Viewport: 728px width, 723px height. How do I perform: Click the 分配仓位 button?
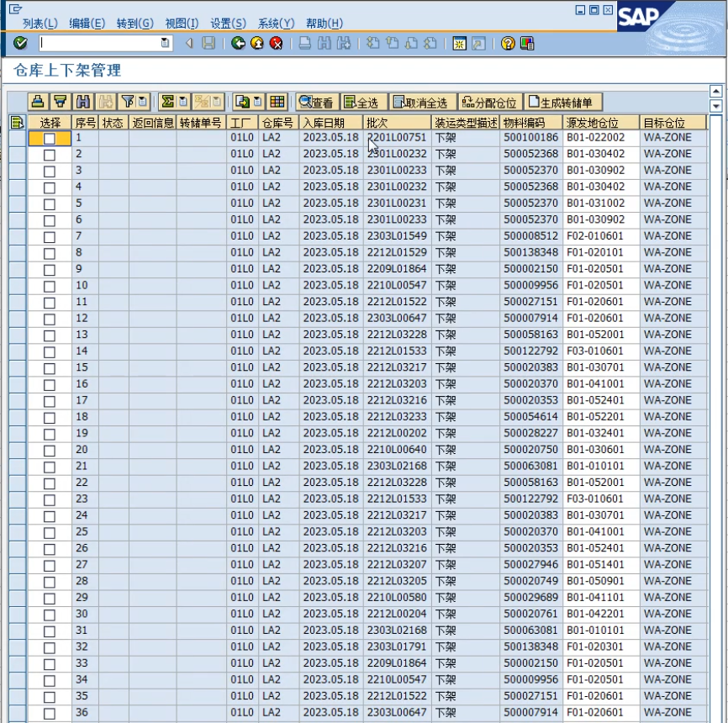[489, 103]
